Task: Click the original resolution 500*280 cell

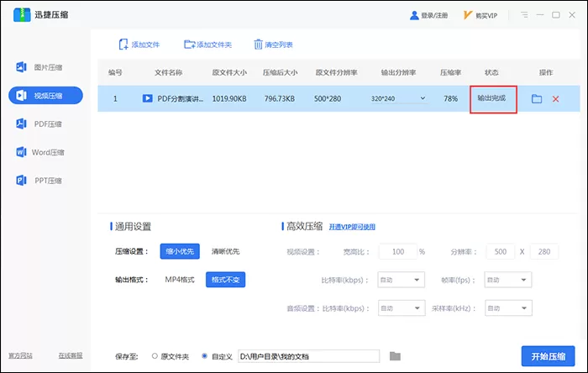Action: [x=328, y=98]
